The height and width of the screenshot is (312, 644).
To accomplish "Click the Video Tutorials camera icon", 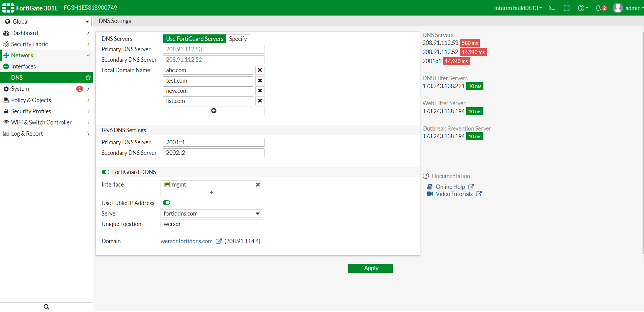I will (x=430, y=194).
